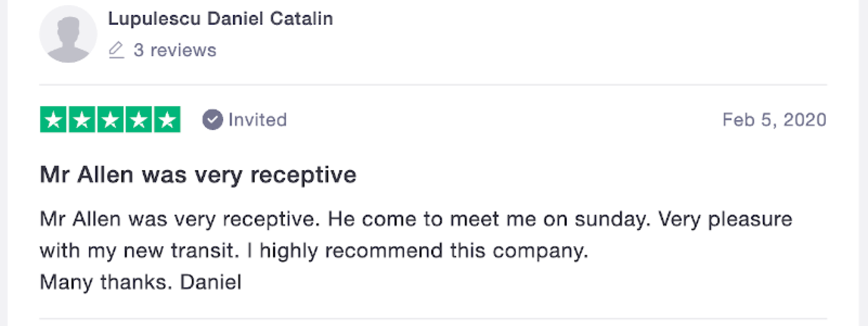Select the first green rating star

(54, 120)
